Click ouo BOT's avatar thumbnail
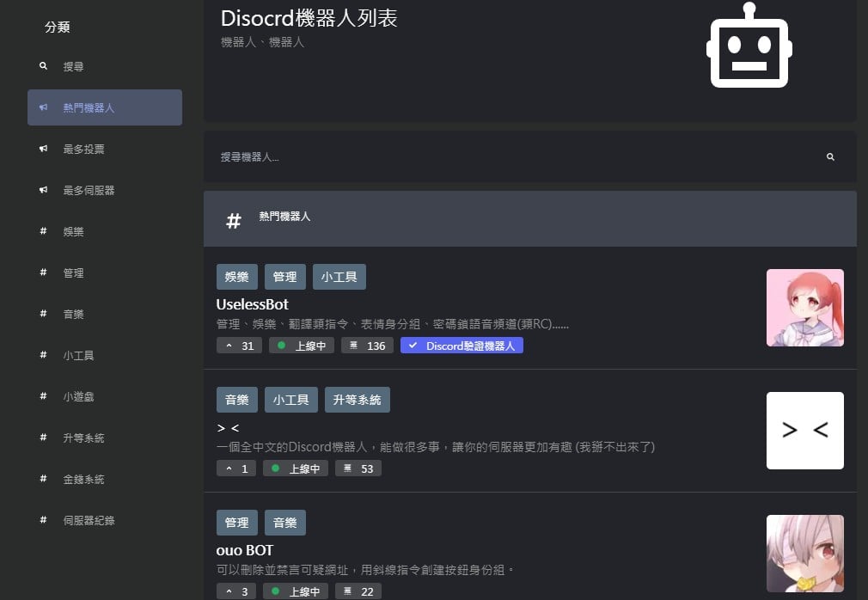This screenshot has width=868, height=600. pyautogui.click(x=805, y=554)
